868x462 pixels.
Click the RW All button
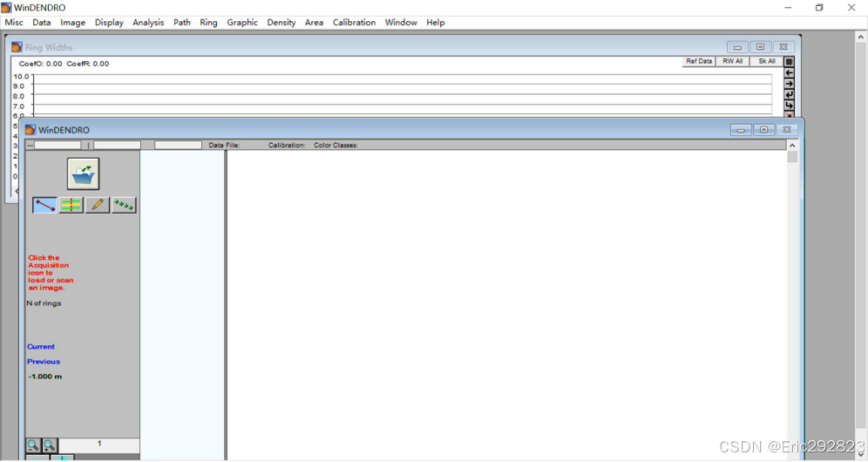732,62
